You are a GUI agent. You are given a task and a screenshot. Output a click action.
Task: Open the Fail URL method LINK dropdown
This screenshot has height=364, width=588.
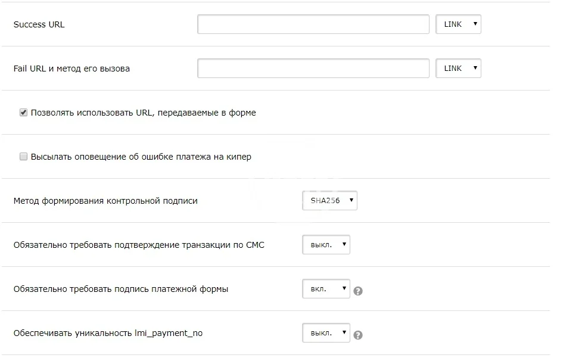[x=458, y=69]
